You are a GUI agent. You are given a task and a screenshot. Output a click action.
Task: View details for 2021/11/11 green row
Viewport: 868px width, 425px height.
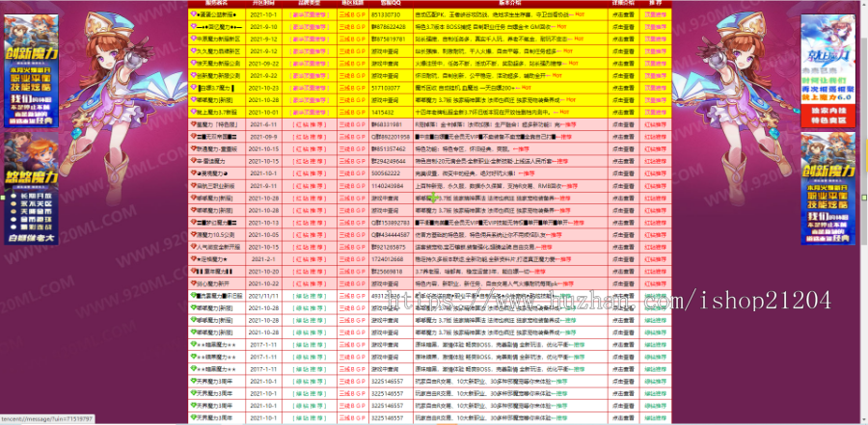[623, 296]
